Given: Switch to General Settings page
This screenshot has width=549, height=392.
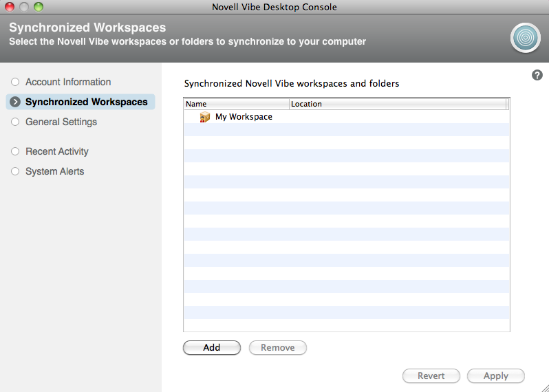Looking at the screenshot, I should pos(61,122).
